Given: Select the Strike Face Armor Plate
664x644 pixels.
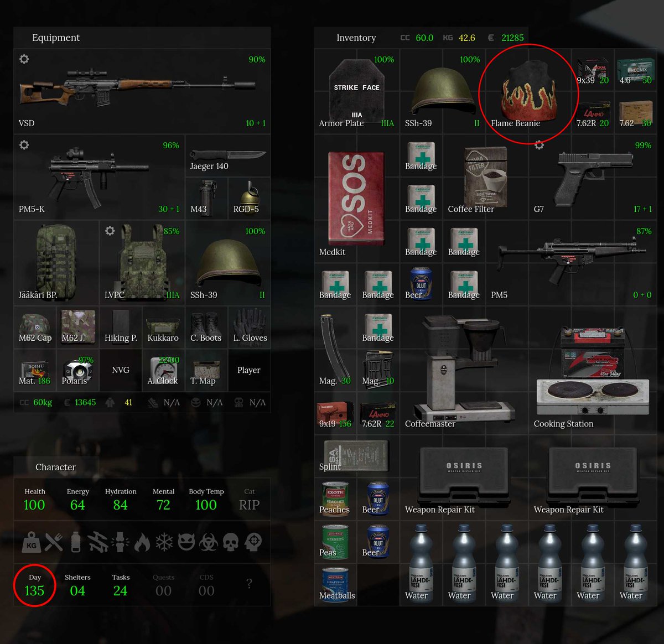Looking at the screenshot, I should pos(357,91).
